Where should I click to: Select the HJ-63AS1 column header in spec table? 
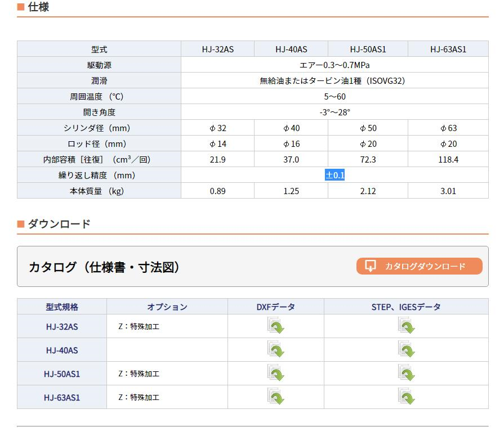(x=448, y=50)
